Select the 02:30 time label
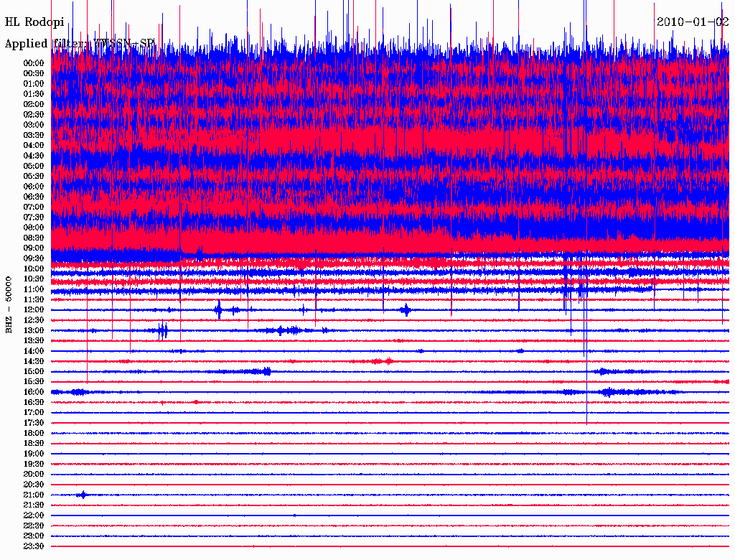The width and height of the screenshot is (735, 560). [x=34, y=114]
